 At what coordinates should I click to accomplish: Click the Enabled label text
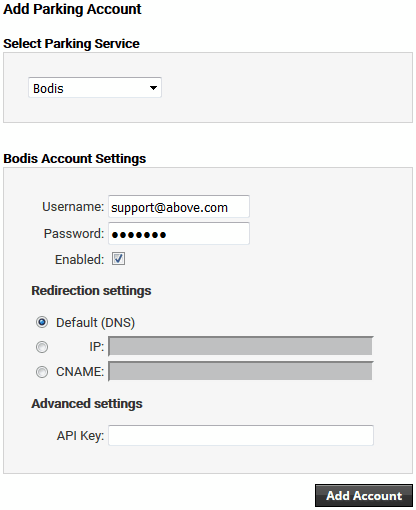(79, 259)
